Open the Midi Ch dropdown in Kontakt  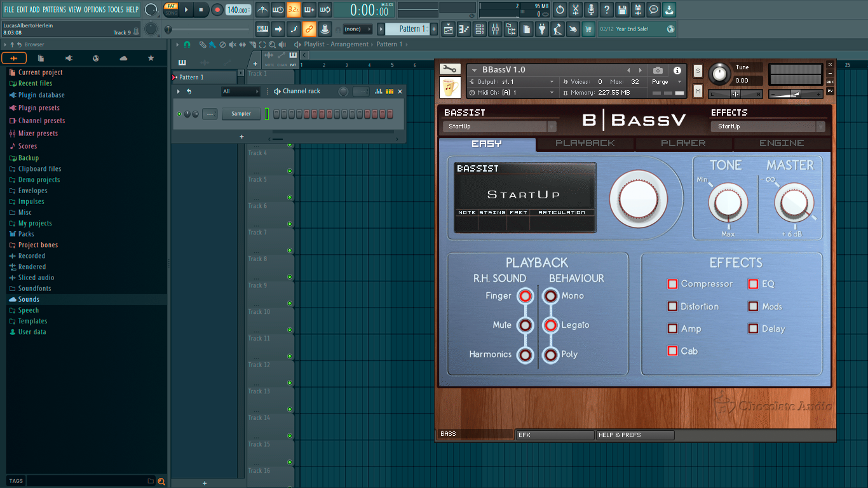(x=512, y=93)
